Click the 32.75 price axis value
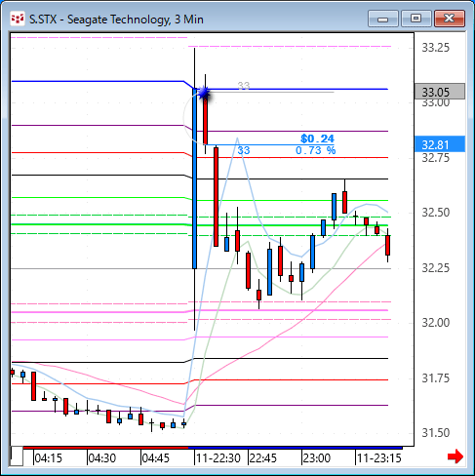 (436, 158)
